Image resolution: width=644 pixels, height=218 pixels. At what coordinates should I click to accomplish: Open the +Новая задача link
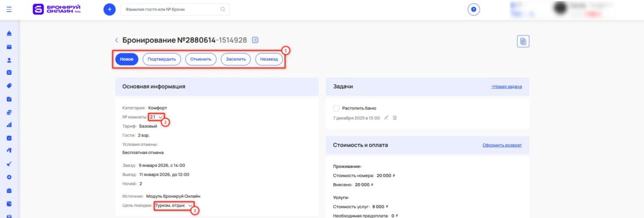pos(506,86)
